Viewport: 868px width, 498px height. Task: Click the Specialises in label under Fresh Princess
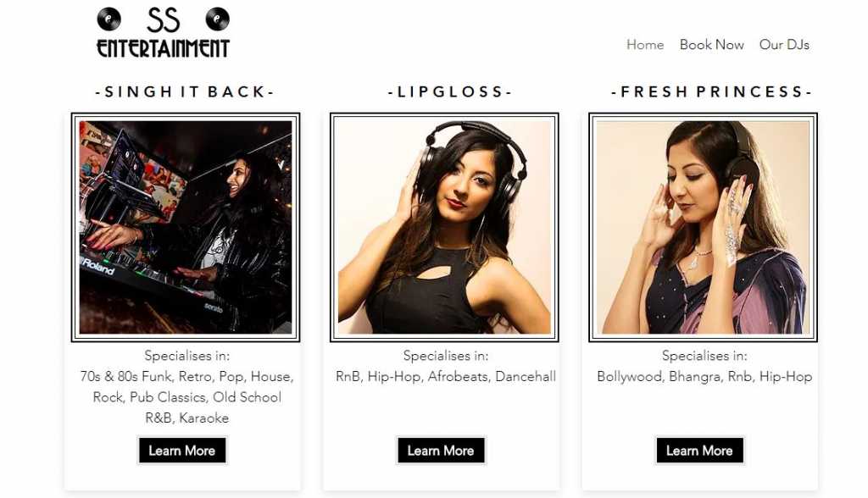point(704,356)
